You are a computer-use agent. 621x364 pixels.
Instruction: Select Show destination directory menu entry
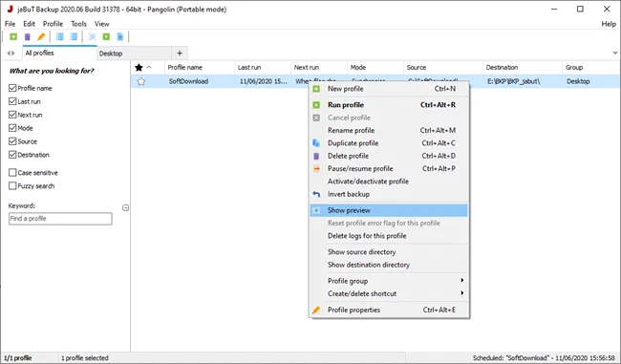(x=389, y=265)
